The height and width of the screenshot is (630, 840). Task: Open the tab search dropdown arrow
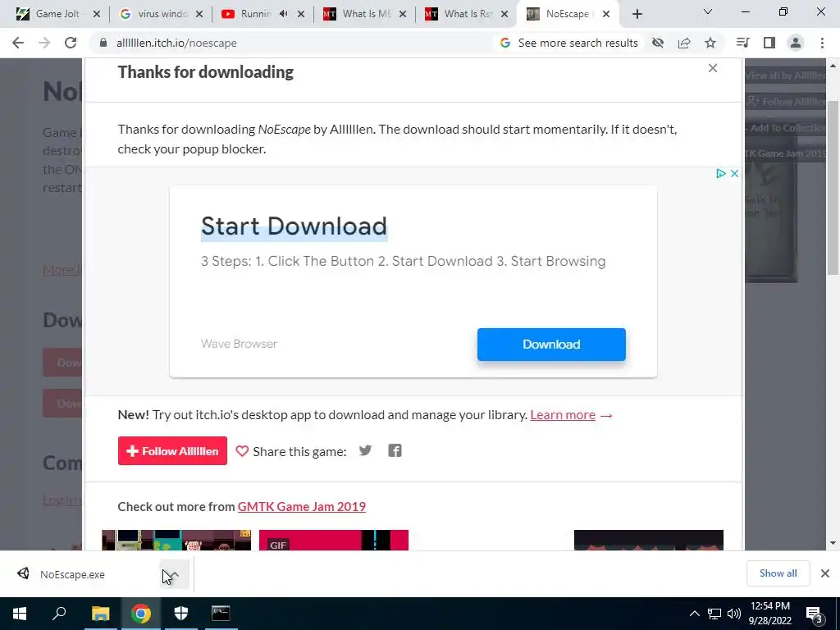click(708, 11)
